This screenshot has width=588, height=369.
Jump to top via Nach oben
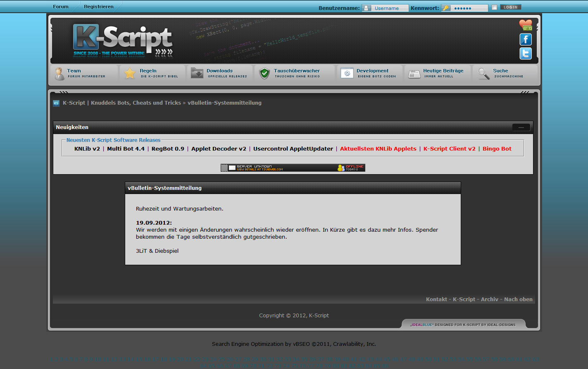pos(518,300)
